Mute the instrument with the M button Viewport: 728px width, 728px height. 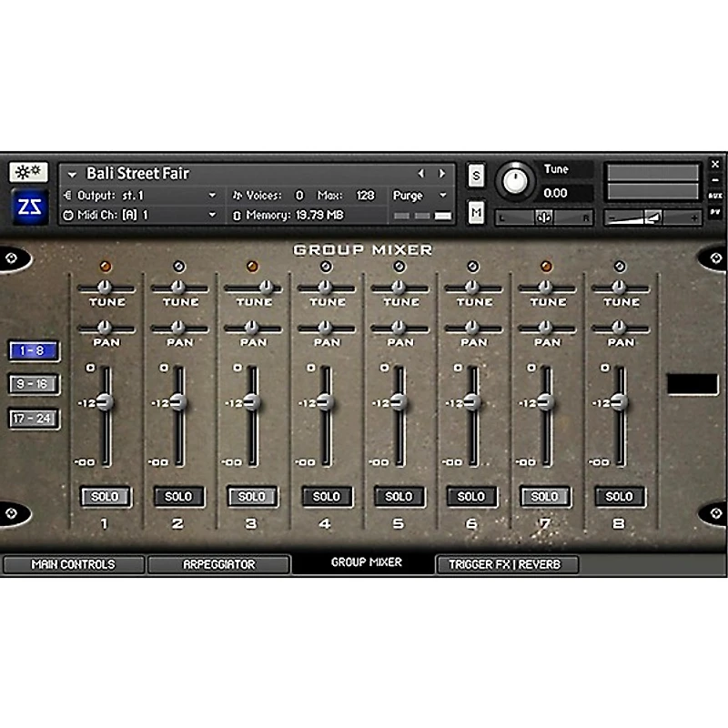(476, 213)
